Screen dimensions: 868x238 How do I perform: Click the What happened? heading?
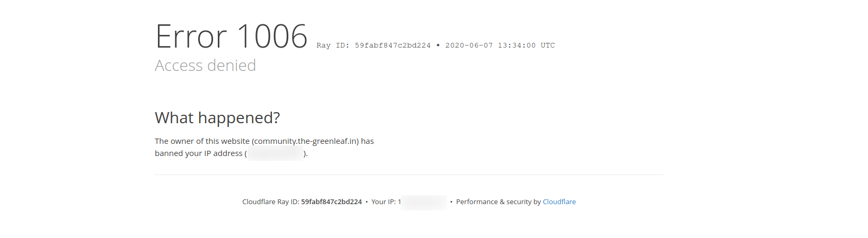(x=217, y=117)
